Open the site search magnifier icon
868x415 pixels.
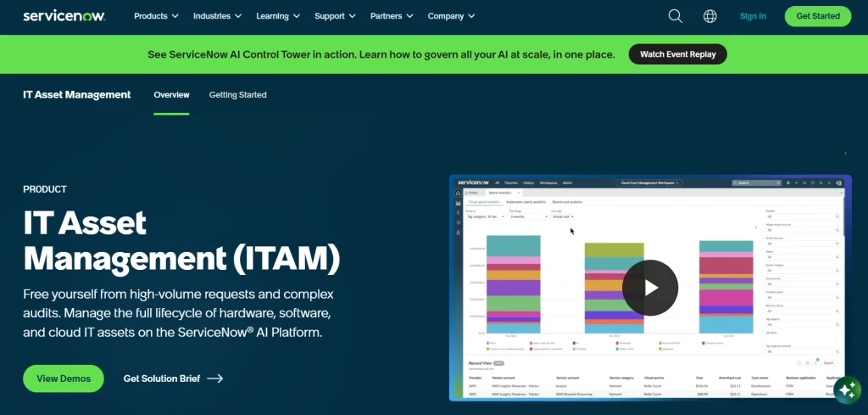[675, 16]
